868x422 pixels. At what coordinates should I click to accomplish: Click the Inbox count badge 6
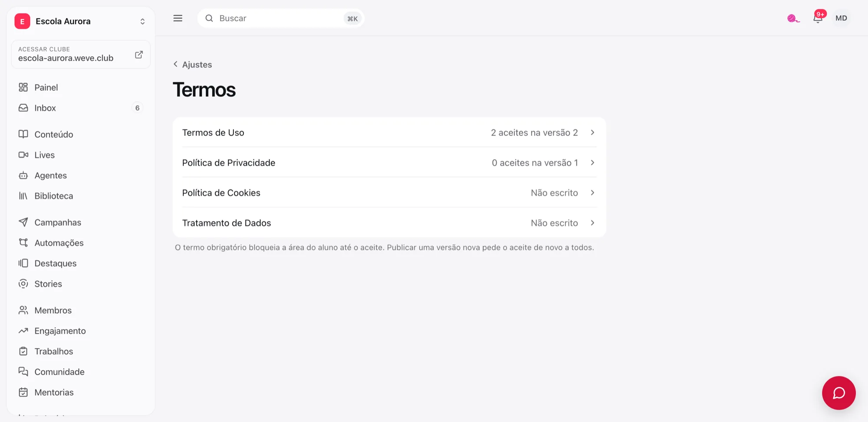tap(137, 108)
